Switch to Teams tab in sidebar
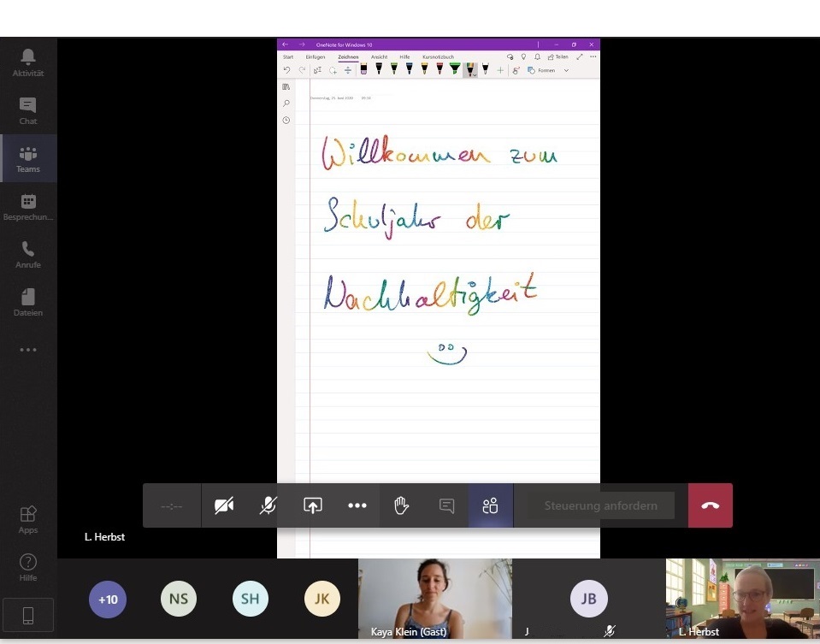 pyautogui.click(x=28, y=158)
